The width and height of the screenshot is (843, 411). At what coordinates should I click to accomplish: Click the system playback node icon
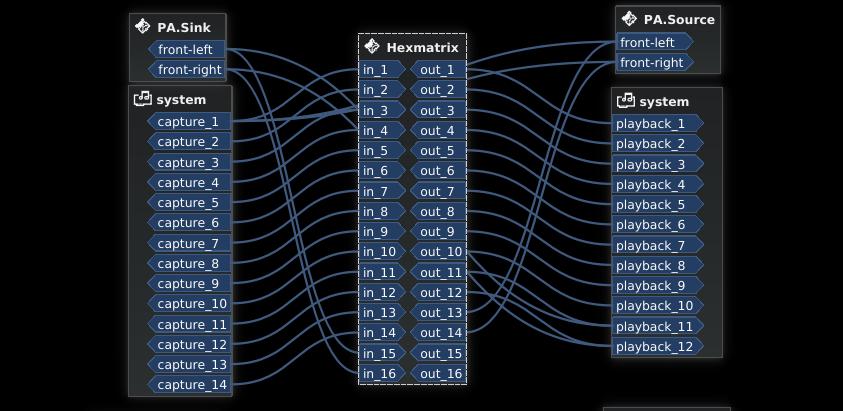[626, 101]
